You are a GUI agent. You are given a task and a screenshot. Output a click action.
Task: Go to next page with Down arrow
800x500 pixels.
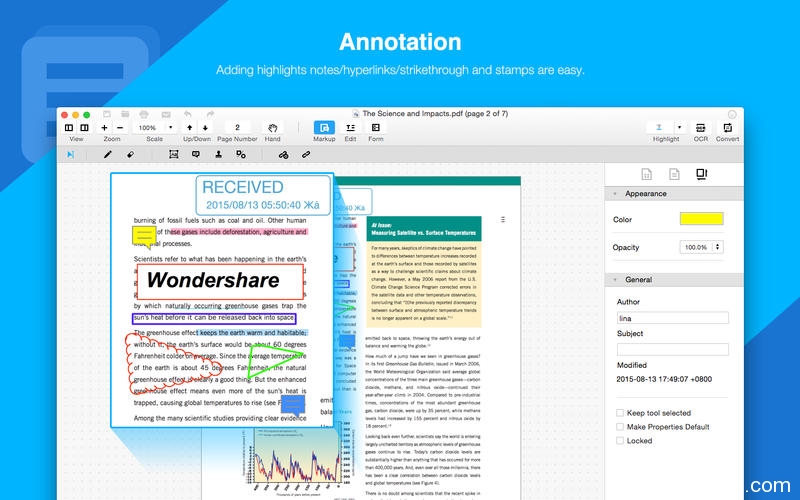click(205, 128)
